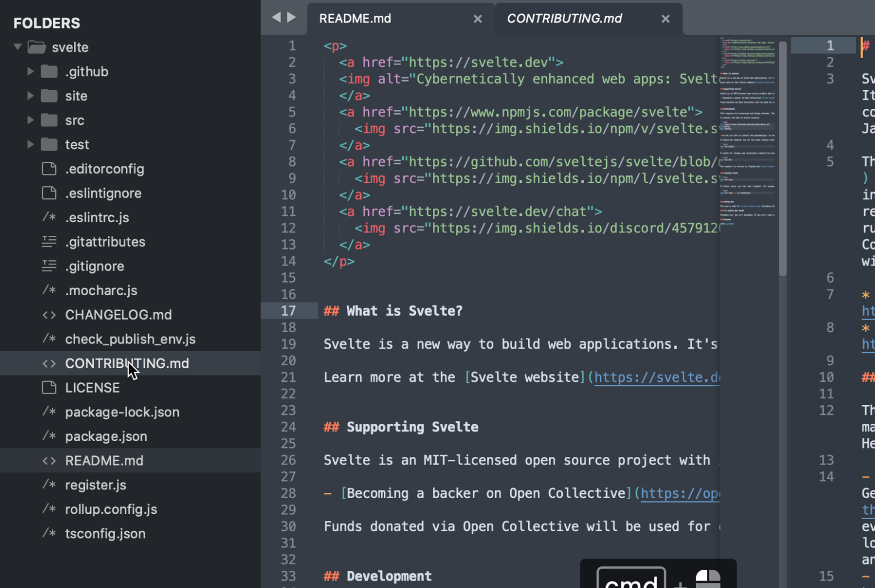Open .editorconfig from the sidebar
The image size is (875, 588).
pyautogui.click(x=105, y=169)
